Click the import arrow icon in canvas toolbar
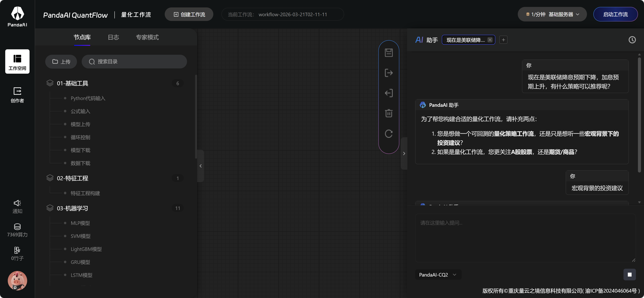 point(388,93)
